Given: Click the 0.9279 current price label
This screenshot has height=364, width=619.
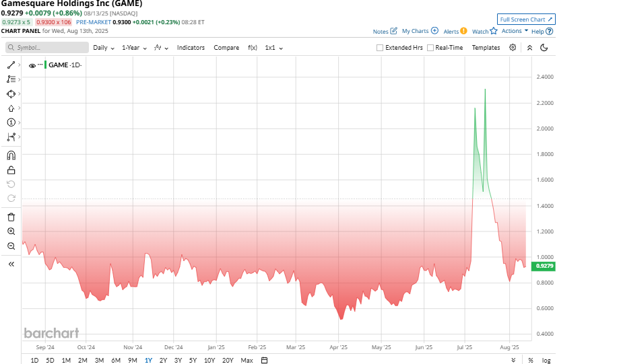Looking at the screenshot, I should point(544,266).
